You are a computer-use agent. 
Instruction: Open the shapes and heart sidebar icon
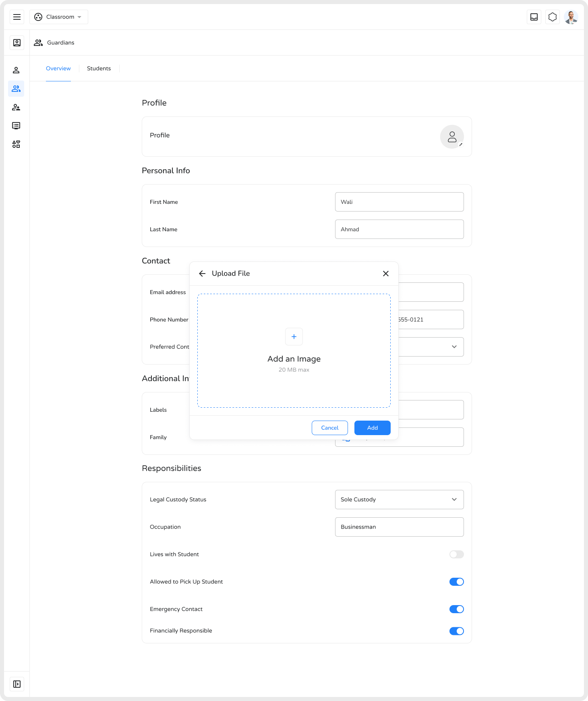click(16, 144)
